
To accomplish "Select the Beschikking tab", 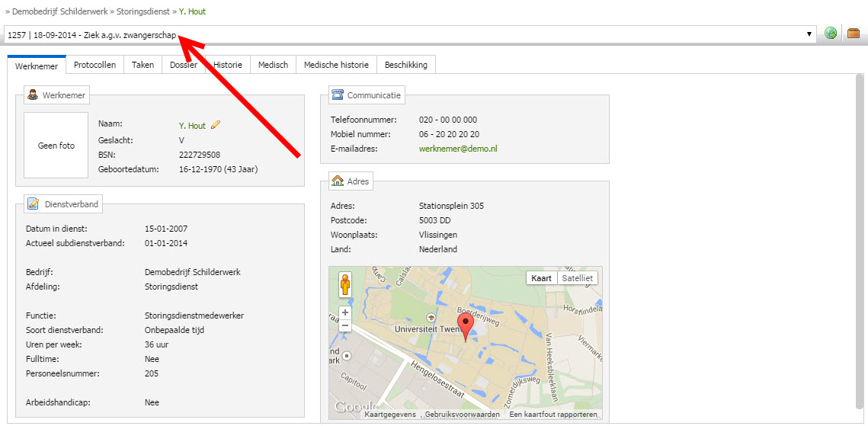I will (x=406, y=65).
